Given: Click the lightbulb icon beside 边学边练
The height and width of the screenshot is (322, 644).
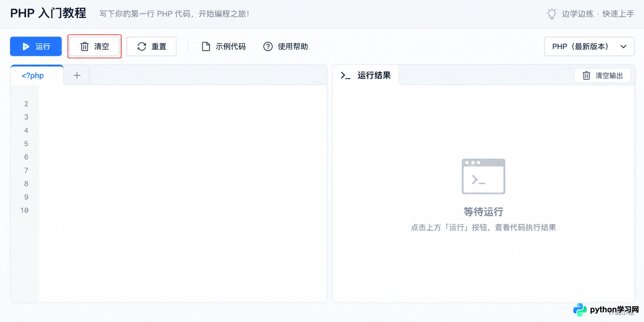Looking at the screenshot, I should [552, 13].
